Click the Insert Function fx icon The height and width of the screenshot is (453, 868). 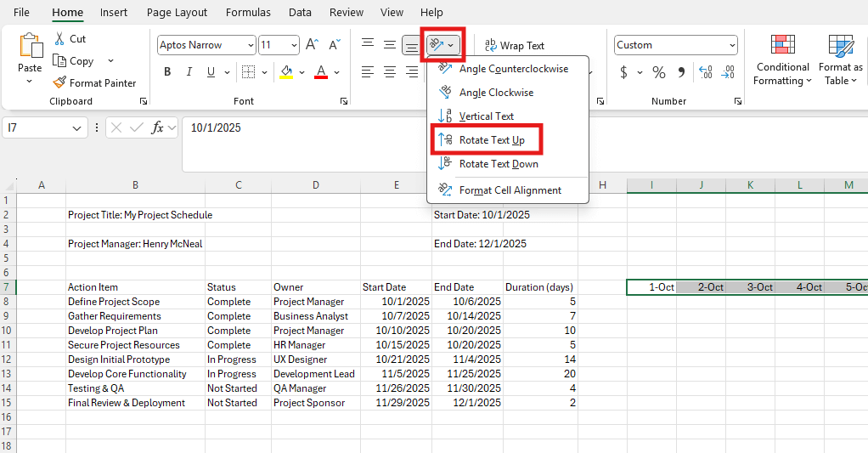pyautogui.click(x=157, y=127)
